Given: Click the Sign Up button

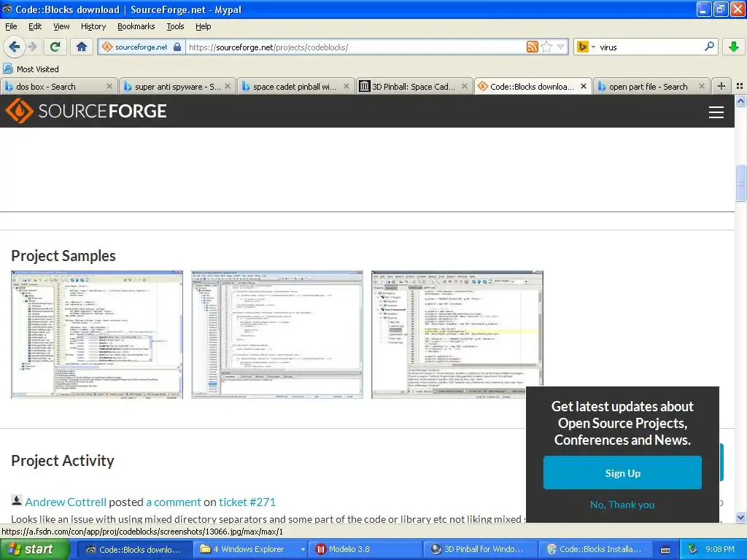Looking at the screenshot, I should click(x=622, y=472).
